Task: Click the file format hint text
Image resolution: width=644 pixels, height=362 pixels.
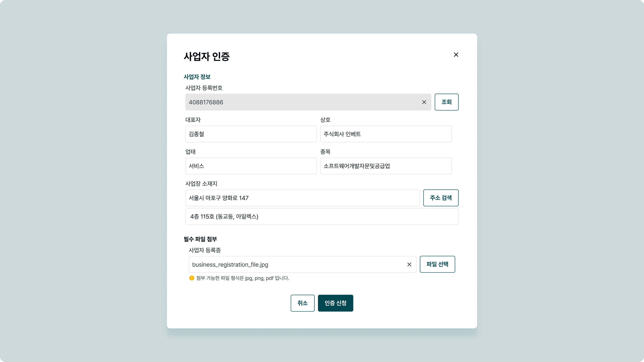Action: pyautogui.click(x=243, y=278)
